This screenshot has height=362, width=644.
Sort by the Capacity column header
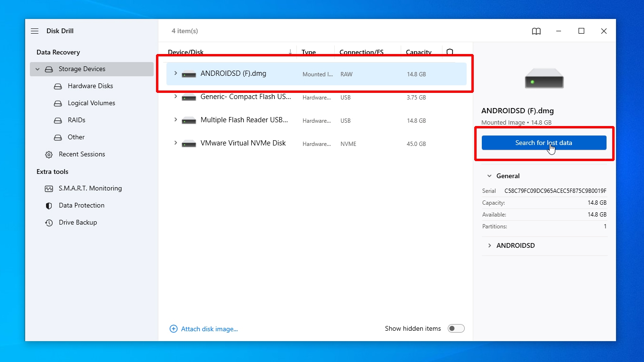point(419,52)
